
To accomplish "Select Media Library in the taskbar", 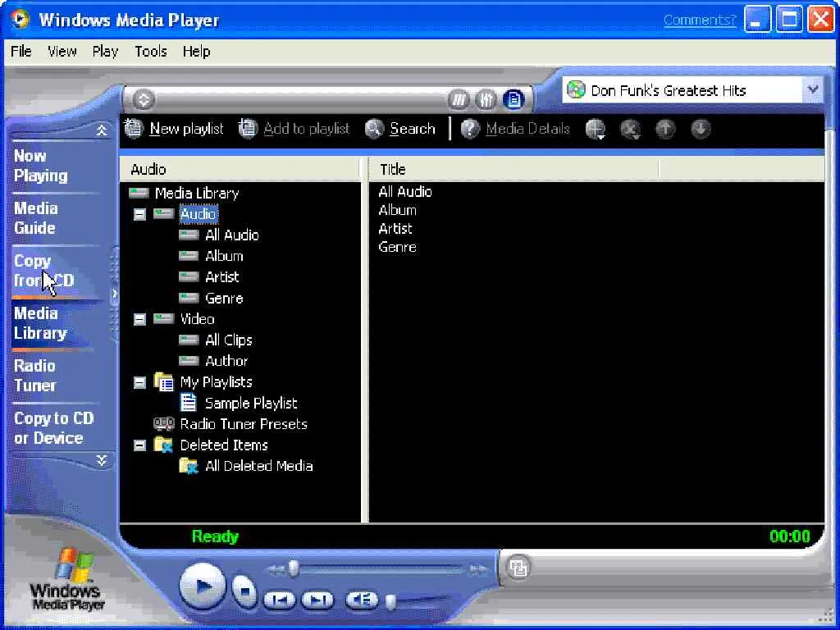I will coord(41,323).
